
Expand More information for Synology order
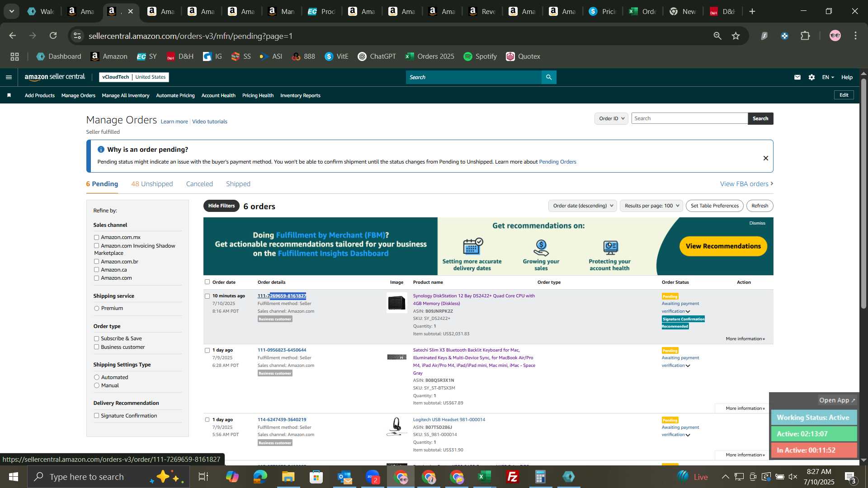745,339
